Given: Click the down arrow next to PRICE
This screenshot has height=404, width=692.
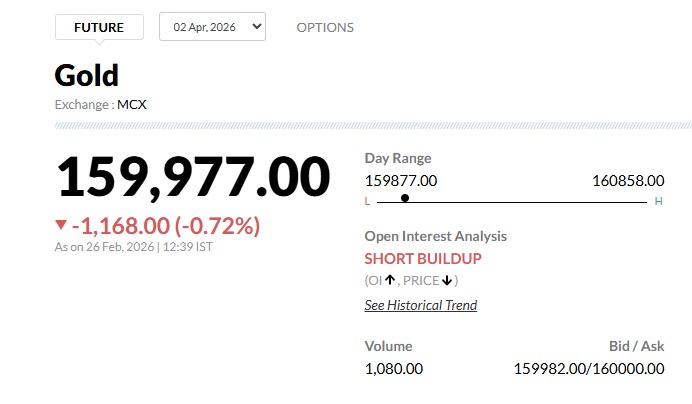Looking at the screenshot, I should click(447, 281).
